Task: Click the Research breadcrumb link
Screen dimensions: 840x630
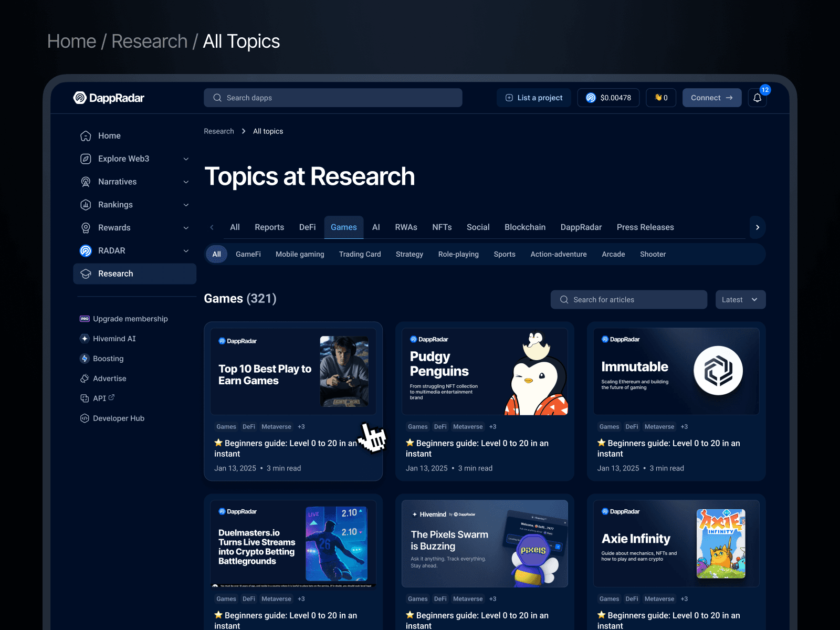Action: pyautogui.click(x=219, y=131)
